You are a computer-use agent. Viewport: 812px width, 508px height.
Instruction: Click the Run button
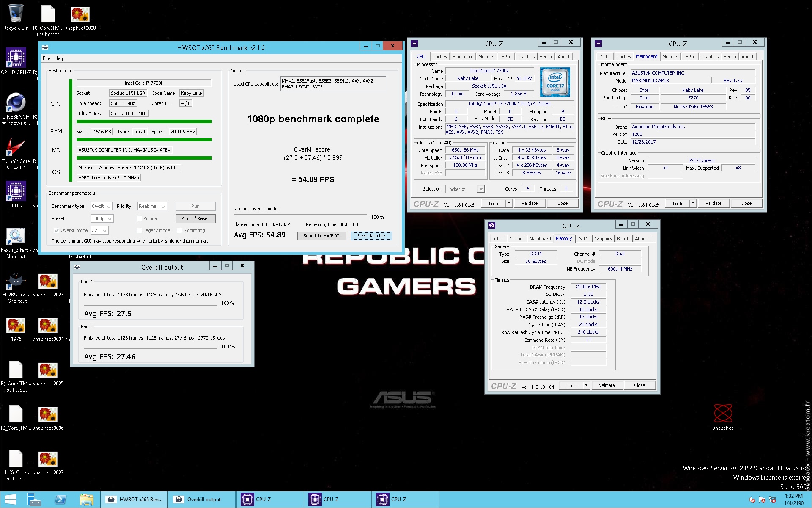pos(195,206)
